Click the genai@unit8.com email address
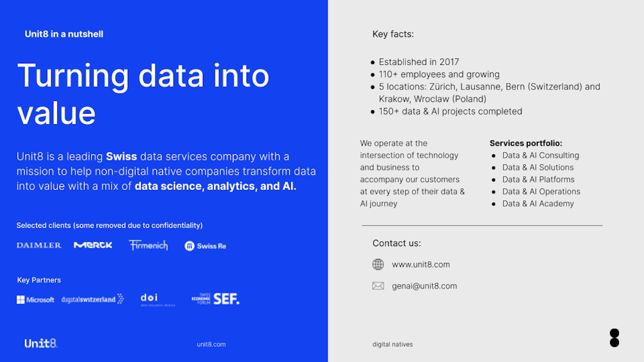644x362 pixels. coord(424,286)
